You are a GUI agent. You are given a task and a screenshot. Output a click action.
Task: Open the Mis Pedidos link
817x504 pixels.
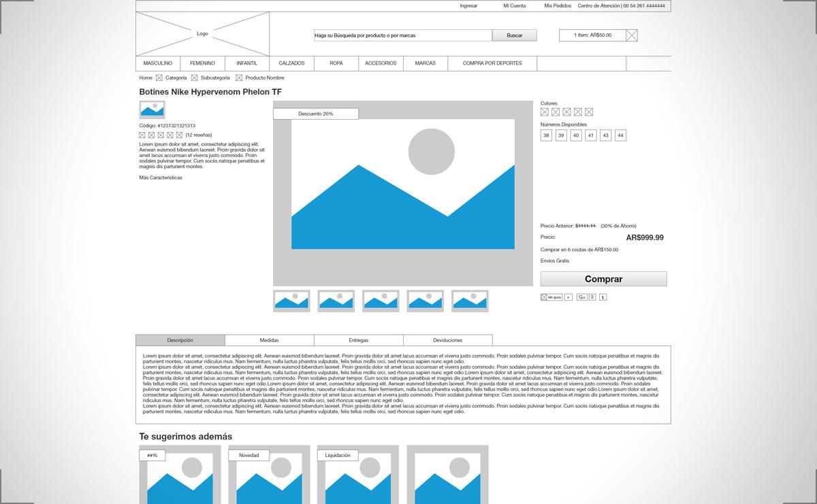point(558,5)
